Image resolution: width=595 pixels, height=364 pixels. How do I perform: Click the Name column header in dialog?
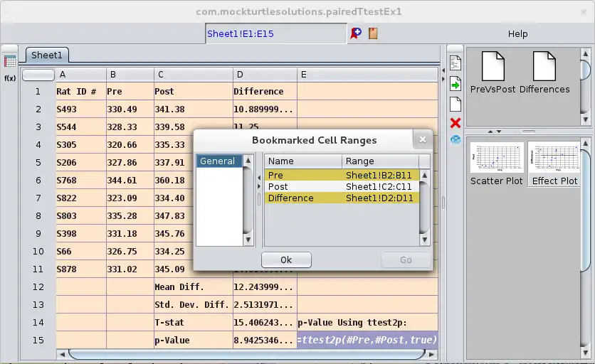pos(303,161)
